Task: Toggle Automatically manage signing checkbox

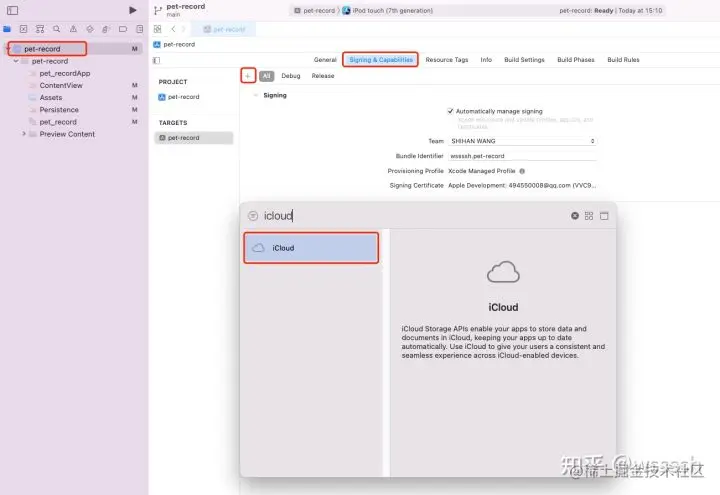Action: [450, 111]
